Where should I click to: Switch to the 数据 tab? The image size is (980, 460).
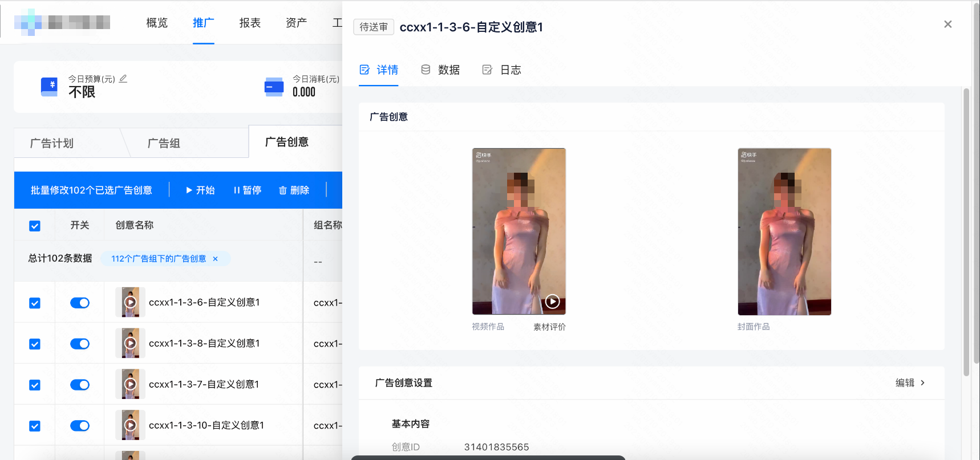(x=440, y=70)
